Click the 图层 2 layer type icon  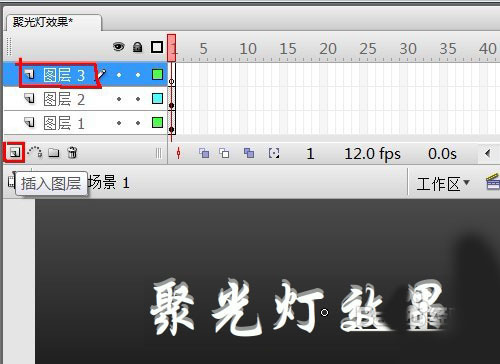pyautogui.click(x=30, y=99)
